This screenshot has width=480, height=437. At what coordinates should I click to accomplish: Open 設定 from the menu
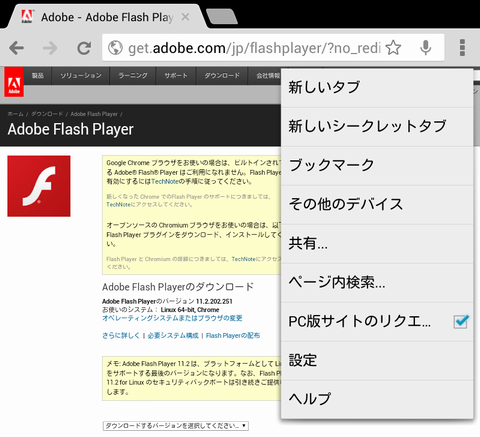coord(377,361)
